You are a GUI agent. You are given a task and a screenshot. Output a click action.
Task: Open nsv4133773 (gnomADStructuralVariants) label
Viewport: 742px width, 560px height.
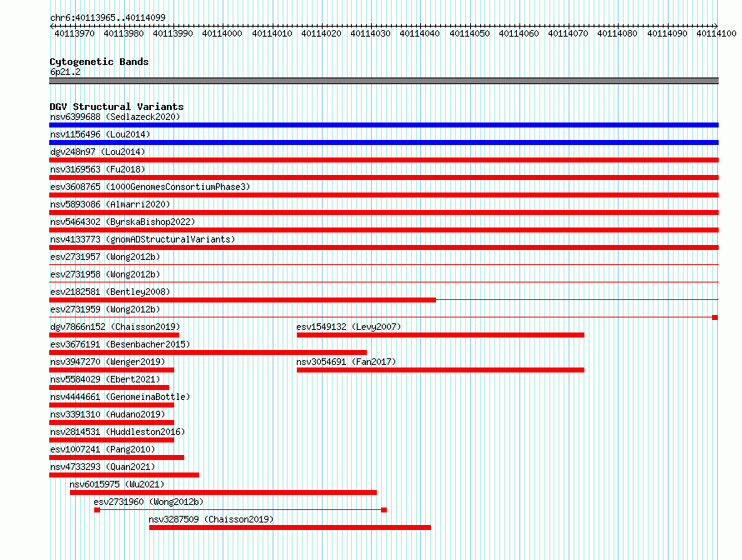click(x=143, y=239)
